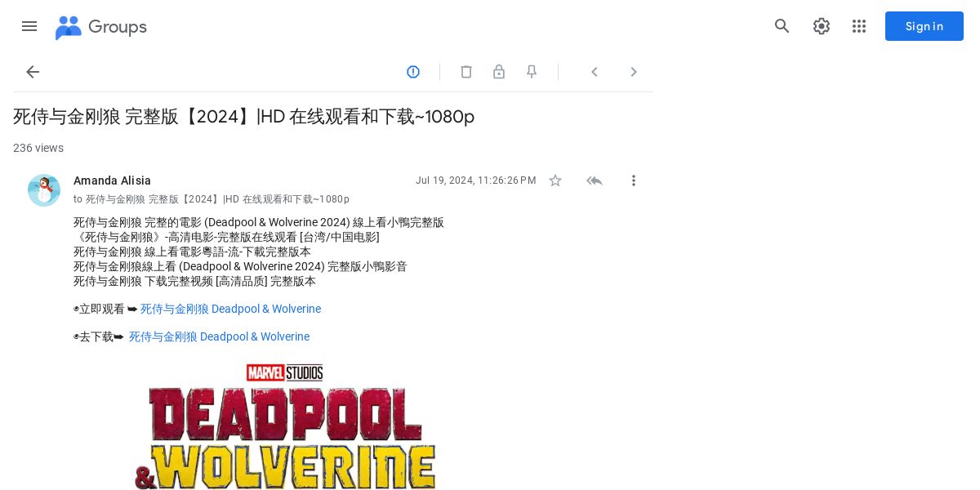The image size is (980, 490).
Task: Click the lock conversation icon
Action: (499, 72)
